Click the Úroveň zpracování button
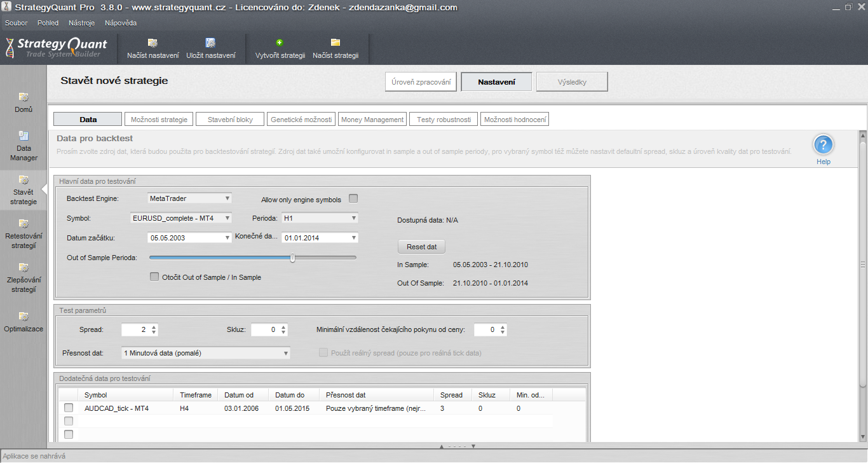Viewport: 868px width, 463px height. click(x=421, y=82)
